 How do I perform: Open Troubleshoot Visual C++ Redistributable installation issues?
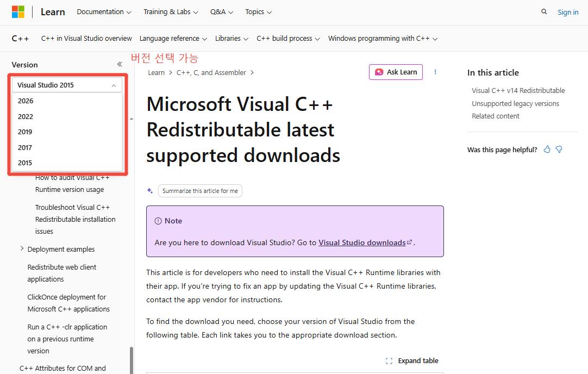point(75,219)
